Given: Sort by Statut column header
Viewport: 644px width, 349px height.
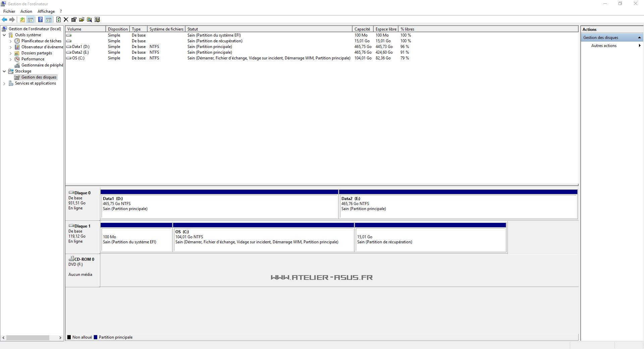Looking at the screenshot, I should [x=269, y=29].
